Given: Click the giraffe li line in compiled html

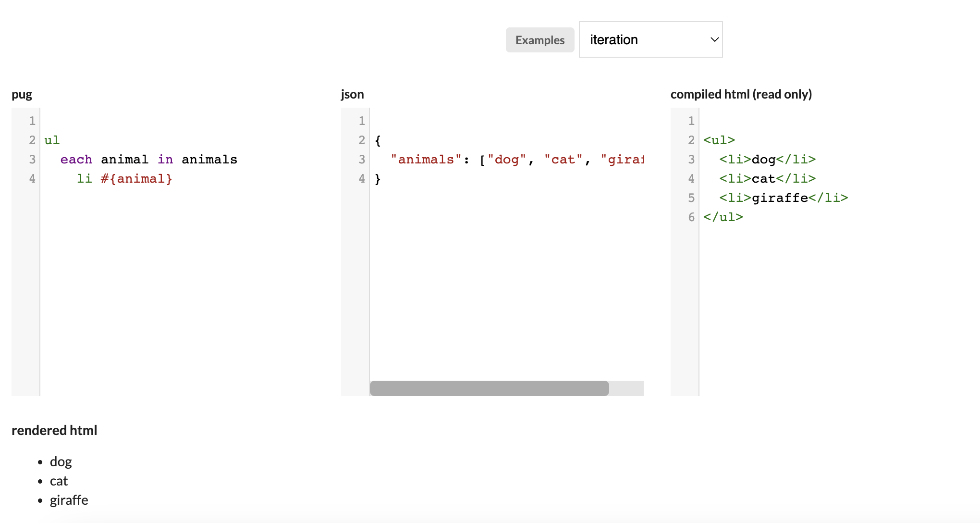Looking at the screenshot, I should [783, 198].
